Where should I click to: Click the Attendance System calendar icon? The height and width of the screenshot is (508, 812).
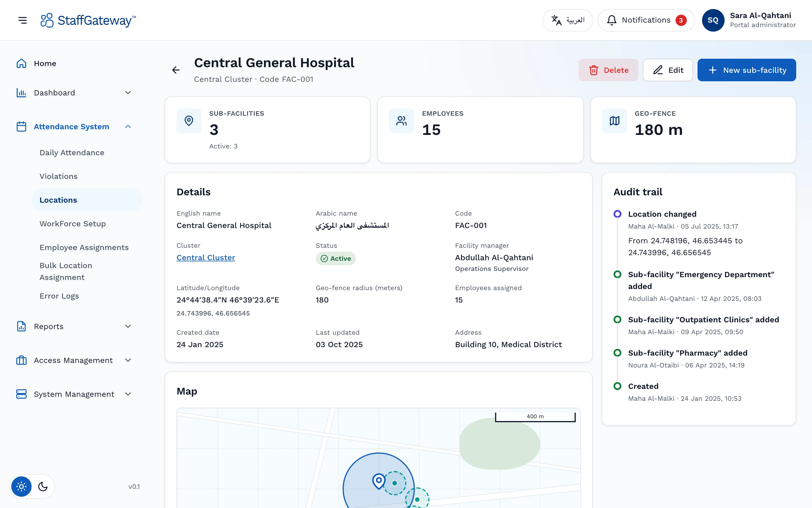[21, 127]
